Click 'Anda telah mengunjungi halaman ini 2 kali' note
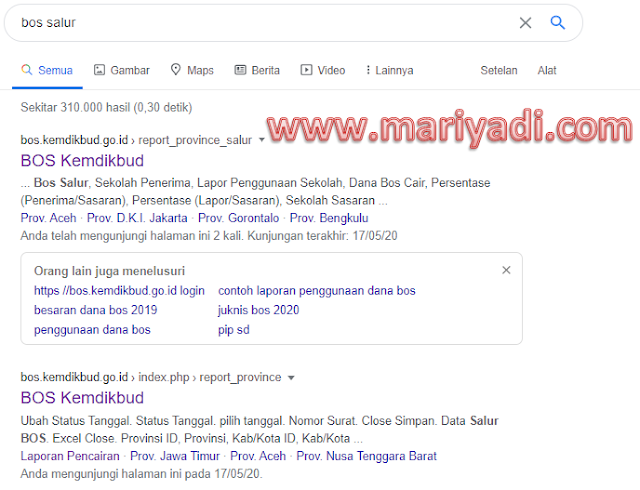Image resolution: width=640 pixels, height=490 pixels. click(209, 236)
